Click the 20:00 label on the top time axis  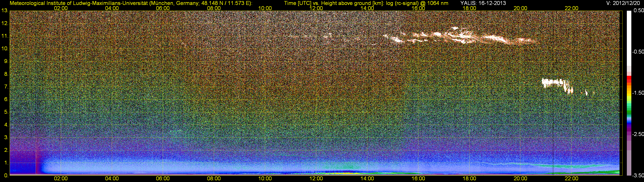(521, 8)
